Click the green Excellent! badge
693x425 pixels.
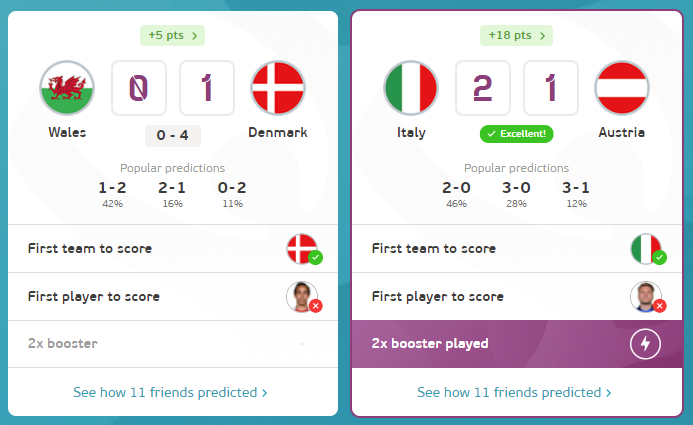pos(516,134)
